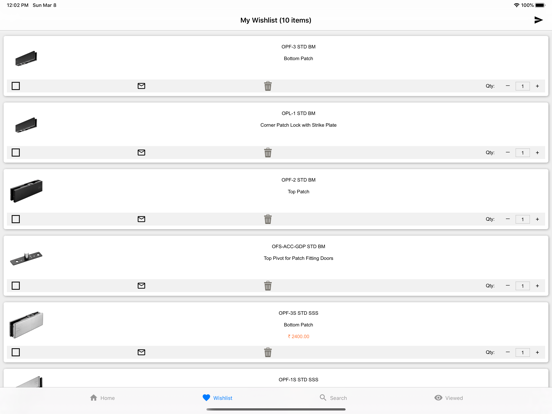
Task: Open 'Top Pivot for Patch Fitting Doors' text
Action: (x=298, y=258)
